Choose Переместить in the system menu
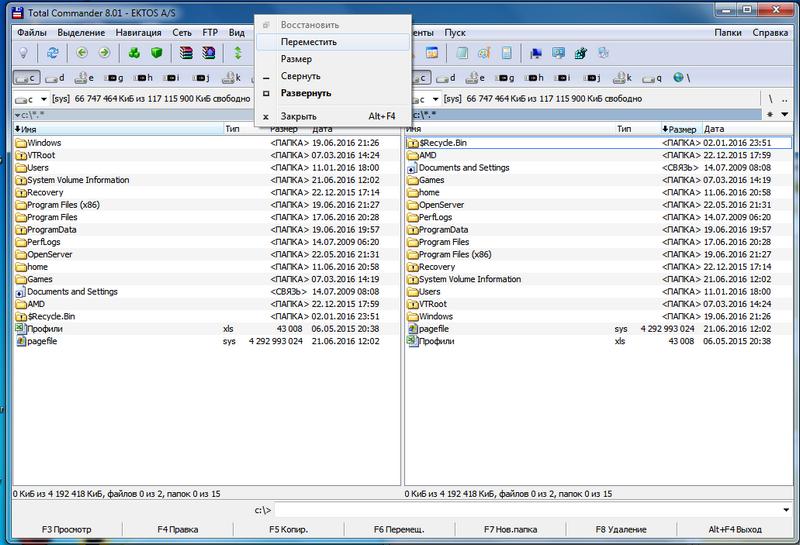This screenshot has height=545, width=800. (333, 42)
